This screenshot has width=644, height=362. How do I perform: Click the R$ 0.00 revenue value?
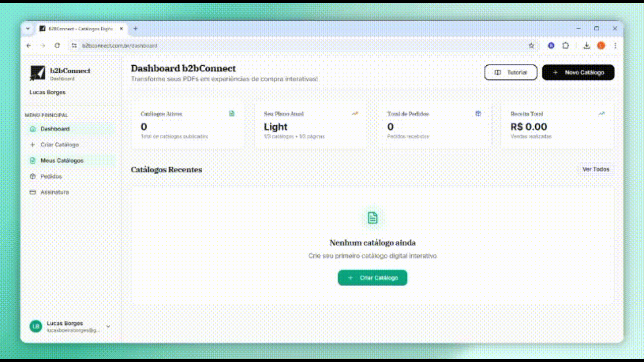[x=529, y=127]
